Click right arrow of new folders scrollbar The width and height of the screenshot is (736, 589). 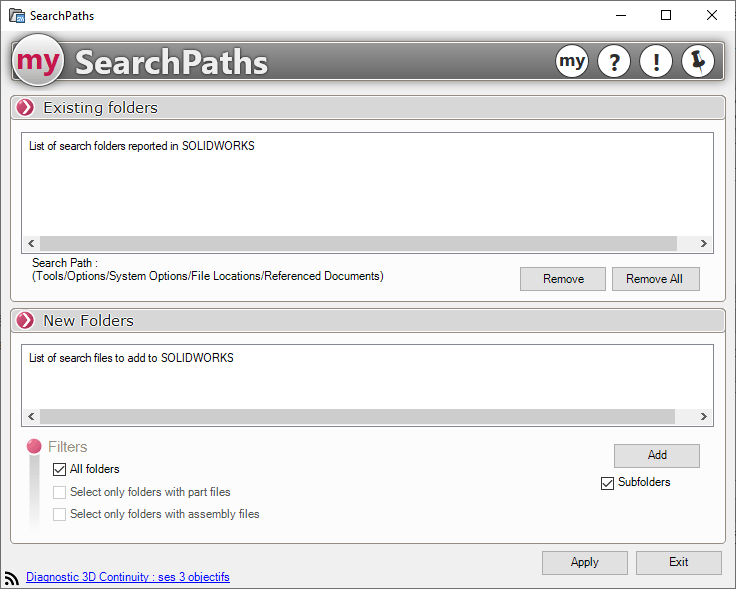[x=704, y=417]
